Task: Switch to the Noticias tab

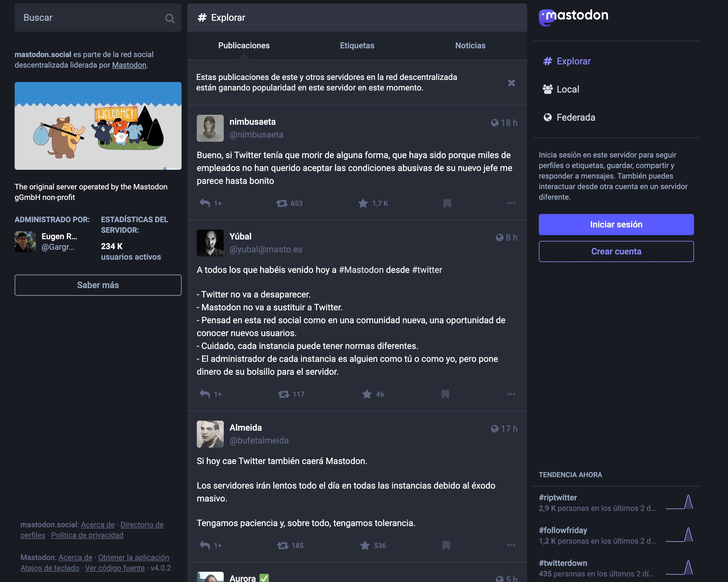Action: click(470, 46)
